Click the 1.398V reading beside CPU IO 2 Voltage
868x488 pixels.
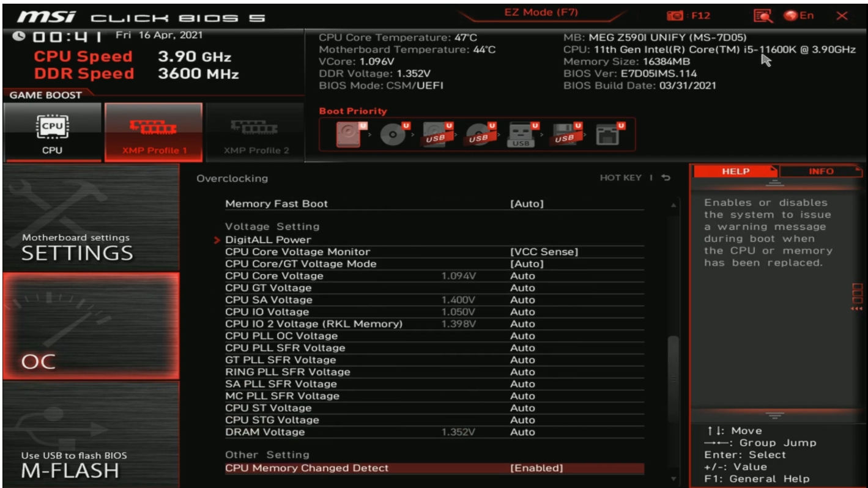point(458,324)
